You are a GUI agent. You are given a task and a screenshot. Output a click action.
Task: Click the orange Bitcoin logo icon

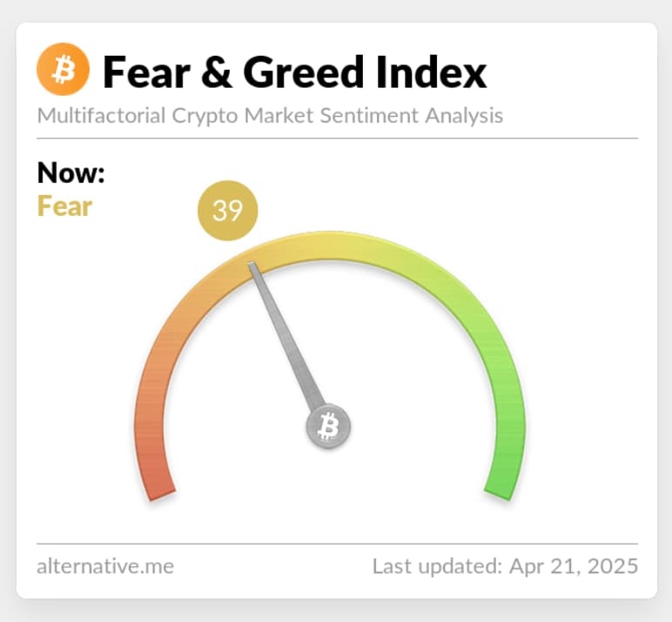coord(64,70)
